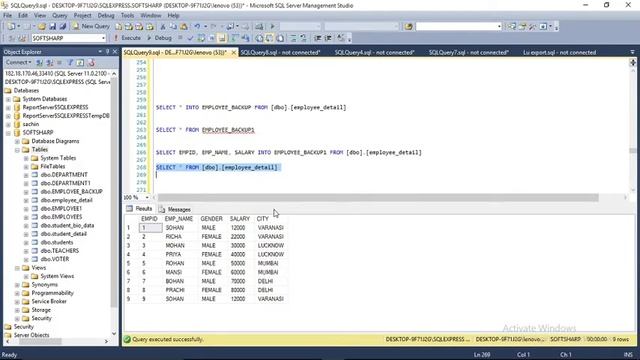
Task: Toggle Include Client Statistics
Action: pos(245,38)
